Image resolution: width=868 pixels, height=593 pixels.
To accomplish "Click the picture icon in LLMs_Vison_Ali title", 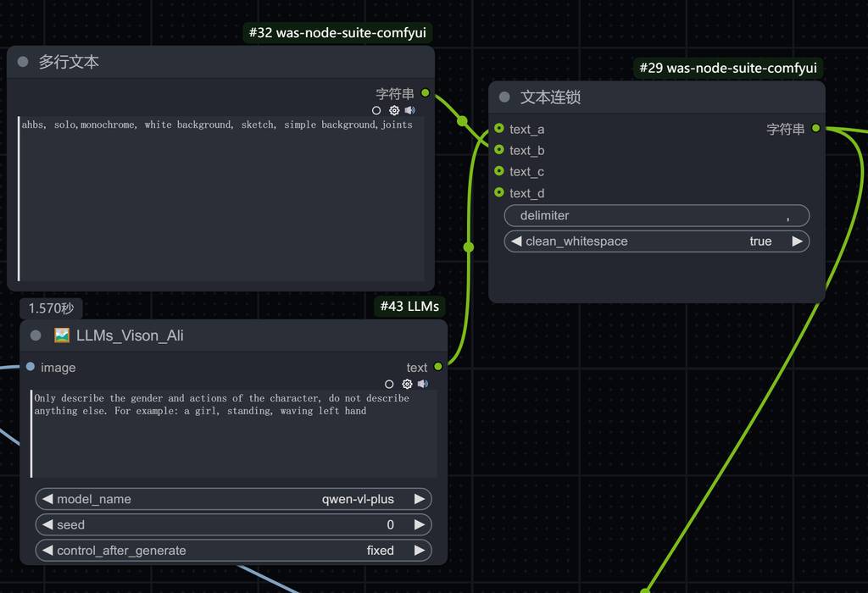I will click(x=62, y=335).
